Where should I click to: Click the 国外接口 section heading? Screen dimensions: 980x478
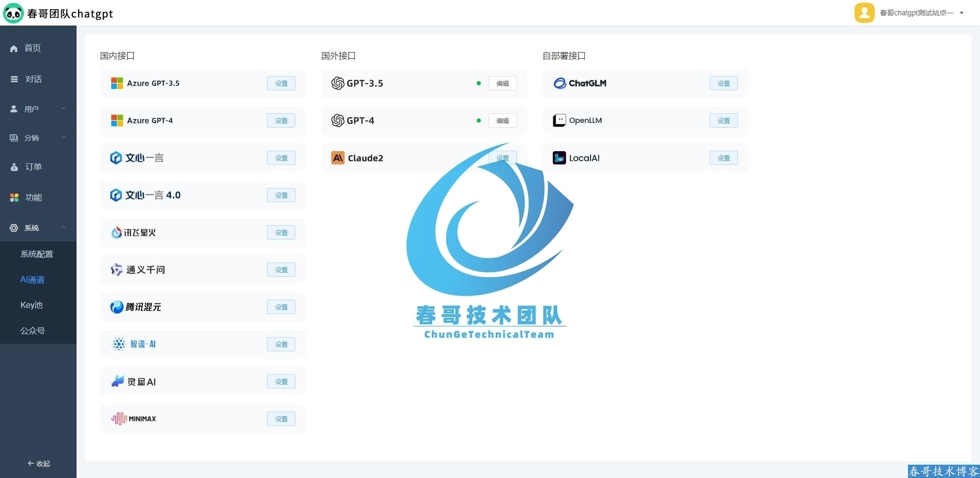338,56
